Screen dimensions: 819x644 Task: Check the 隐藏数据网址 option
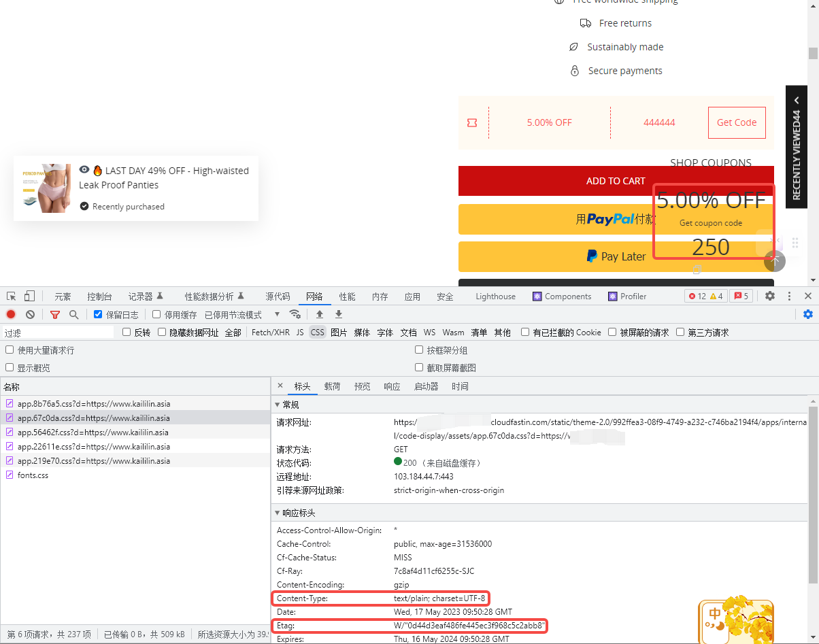click(162, 333)
